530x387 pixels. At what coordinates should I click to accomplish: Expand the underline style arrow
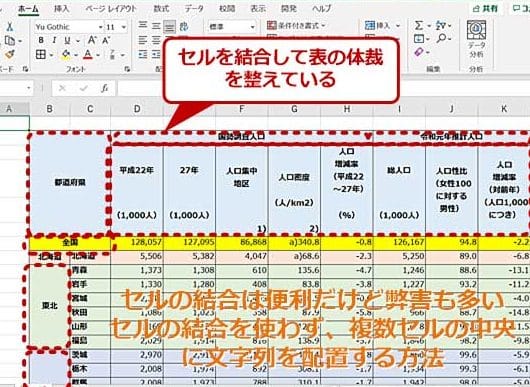[x=78, y=41]
